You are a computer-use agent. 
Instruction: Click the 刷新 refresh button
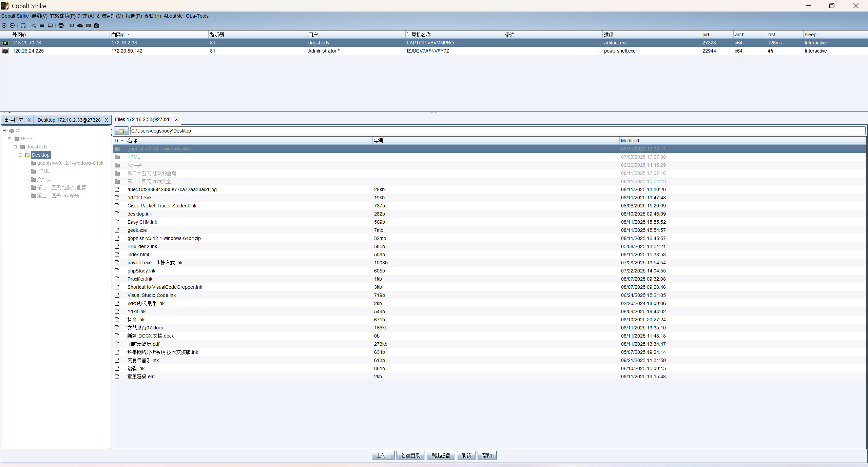pyautogui.click(x=466, y=455)
